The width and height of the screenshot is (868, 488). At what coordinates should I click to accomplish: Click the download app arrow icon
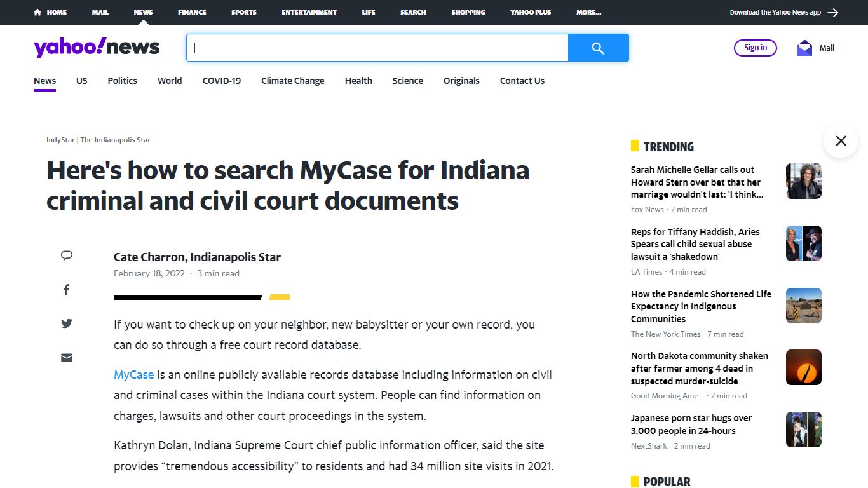point(833,12)
